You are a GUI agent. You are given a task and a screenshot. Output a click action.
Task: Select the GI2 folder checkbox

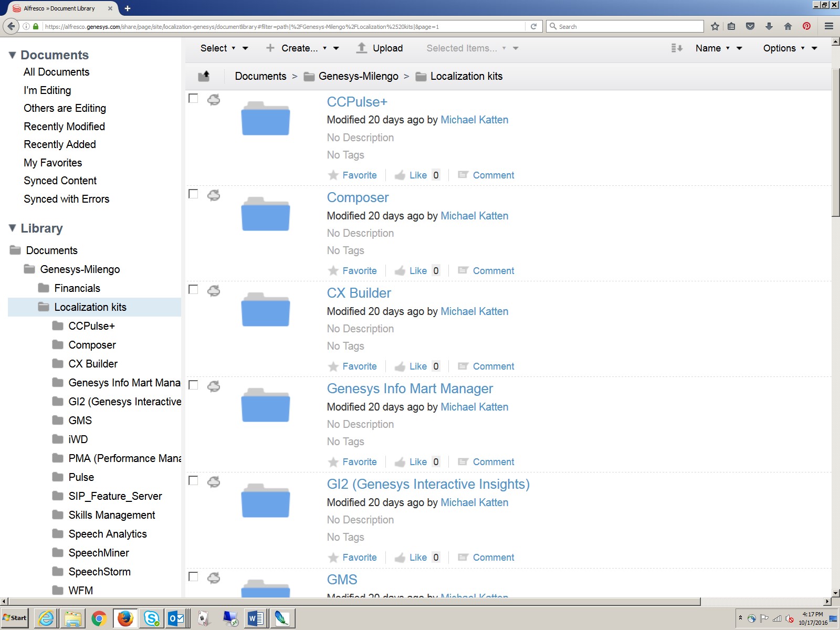[193, 481]
